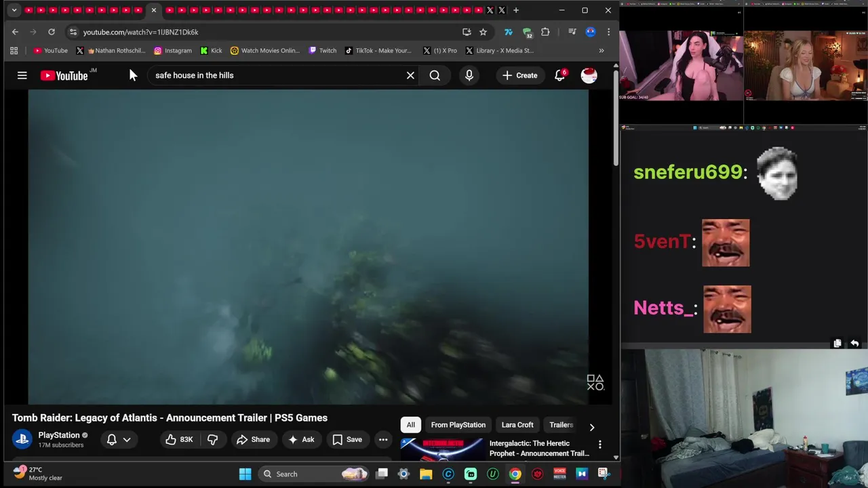
Task: Select the All filter chip
Action: tap(410, 424)
